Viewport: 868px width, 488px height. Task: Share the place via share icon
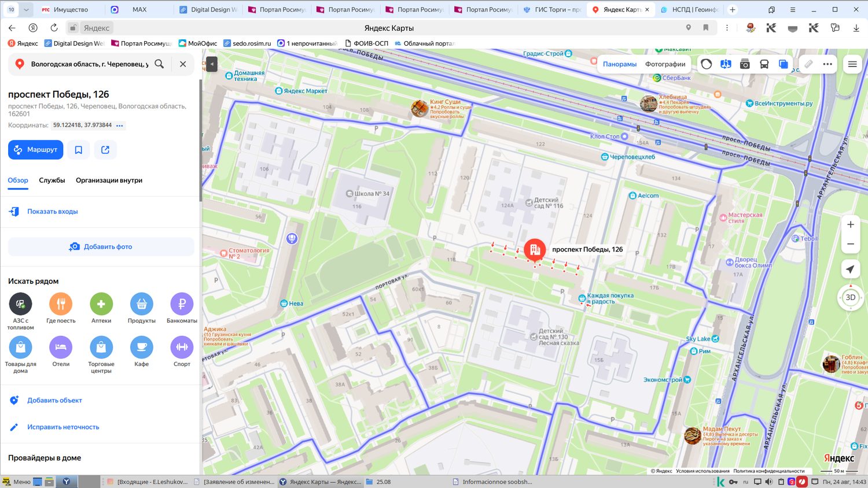pyautogui.click(x=105, y=150)
